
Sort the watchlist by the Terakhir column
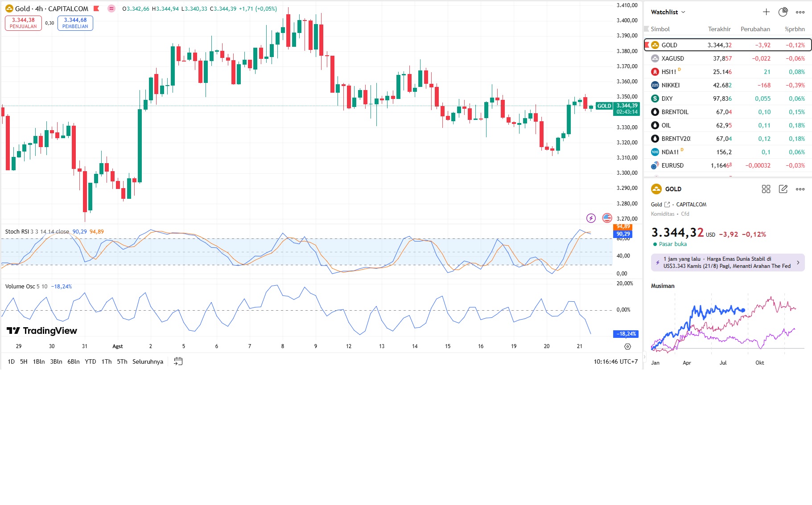[x=719, y=29]
